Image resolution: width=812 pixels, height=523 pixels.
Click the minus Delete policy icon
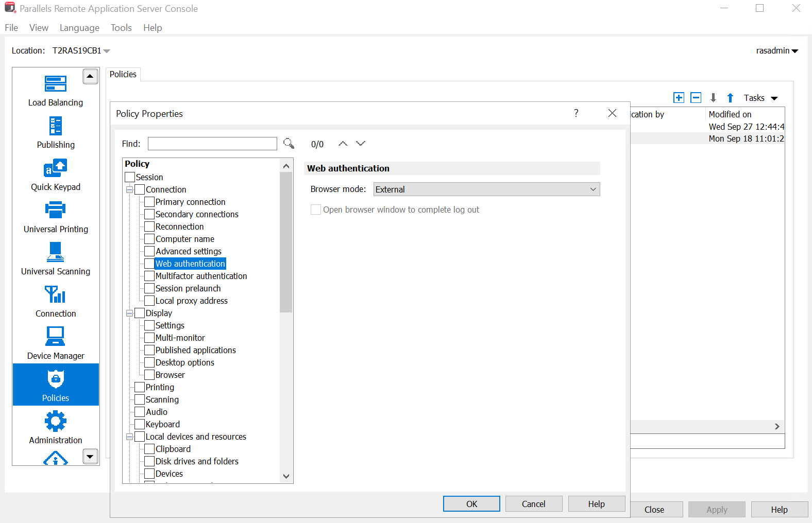[696, 98]
